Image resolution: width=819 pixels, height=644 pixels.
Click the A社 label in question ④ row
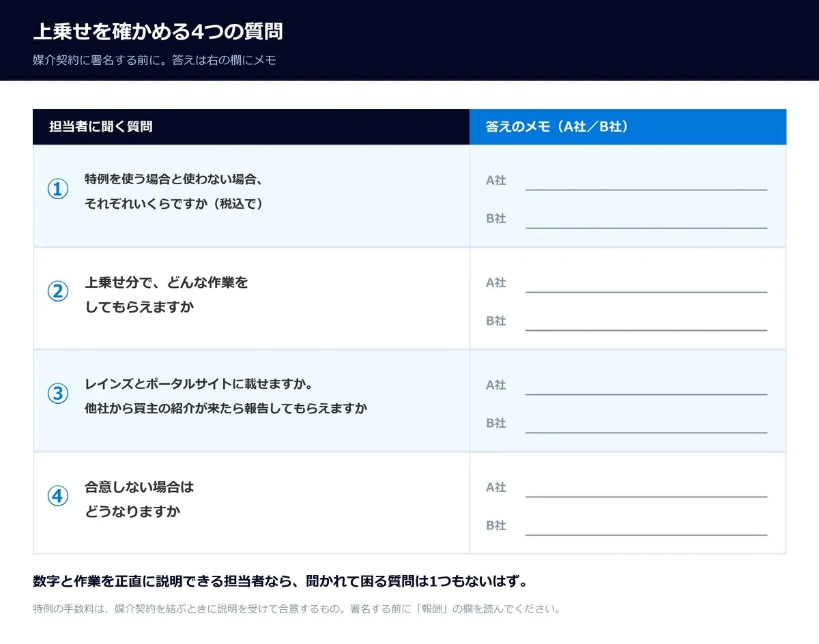pos(496,487)
